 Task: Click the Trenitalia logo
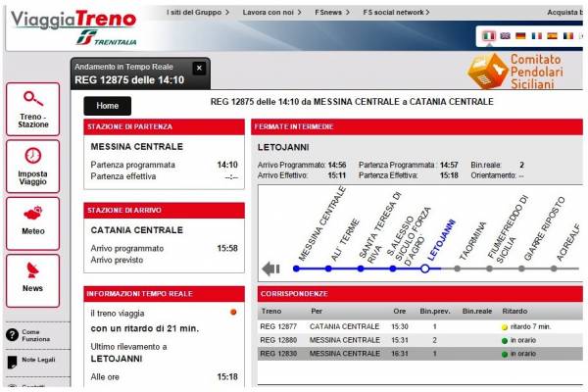pos(107,38)
